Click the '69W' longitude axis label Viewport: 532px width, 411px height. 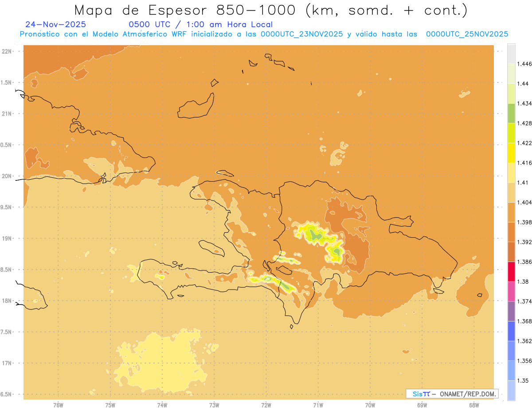[x=422, y=404]
